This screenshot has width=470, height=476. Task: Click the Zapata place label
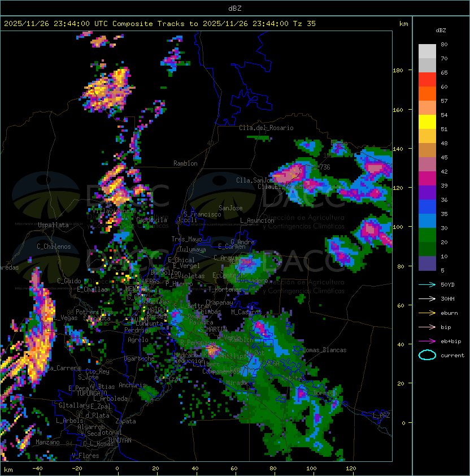pyautogui.click(x=125, y=421)
